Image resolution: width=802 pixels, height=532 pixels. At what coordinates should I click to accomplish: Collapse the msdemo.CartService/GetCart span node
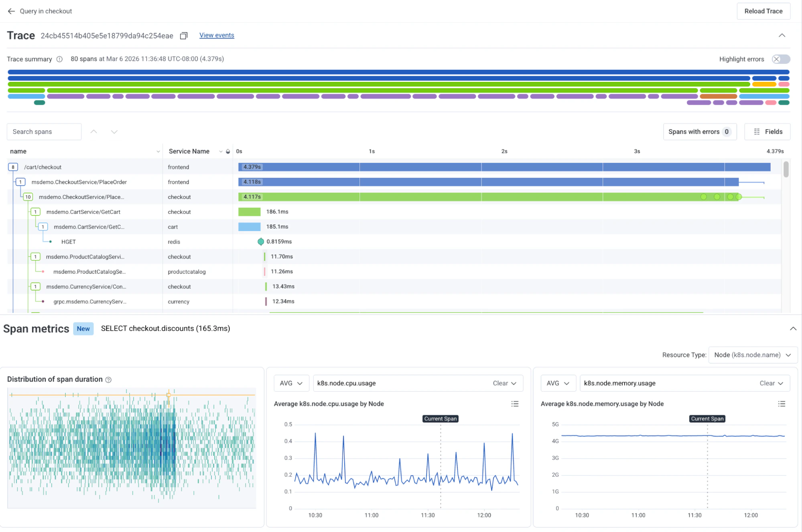35,212
